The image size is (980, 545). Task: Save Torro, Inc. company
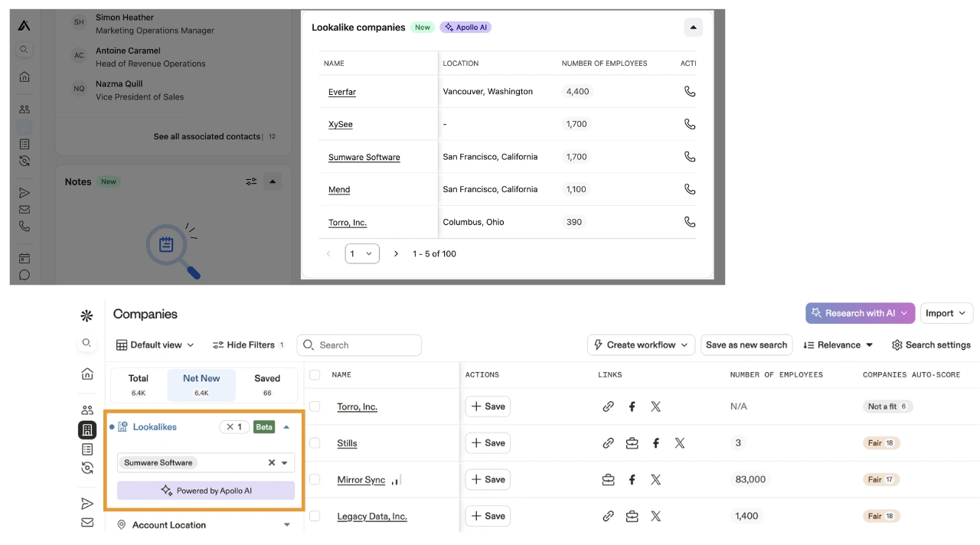(488, 406)
